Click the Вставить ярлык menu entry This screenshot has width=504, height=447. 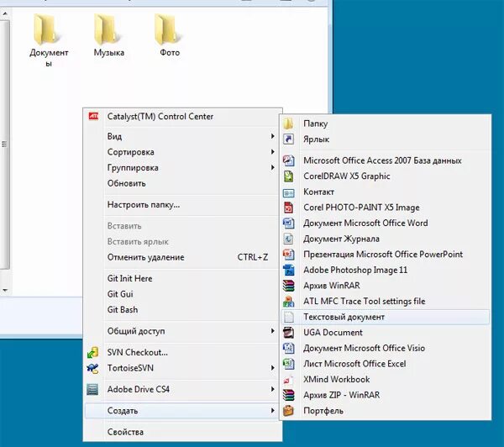click(x=182, y=241)
